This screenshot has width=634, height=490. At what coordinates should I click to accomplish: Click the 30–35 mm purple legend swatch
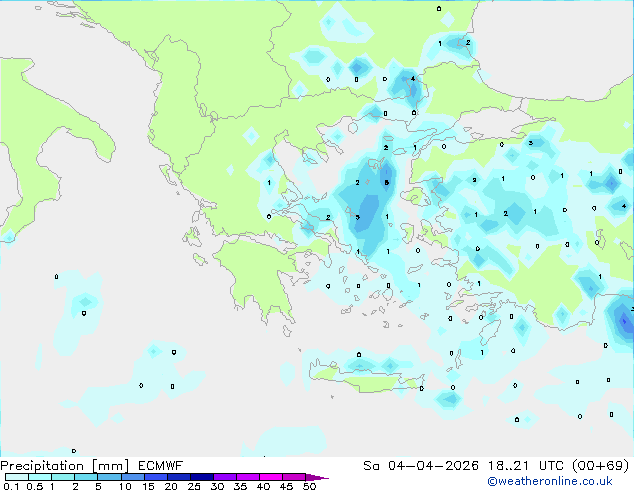[225, 477]
